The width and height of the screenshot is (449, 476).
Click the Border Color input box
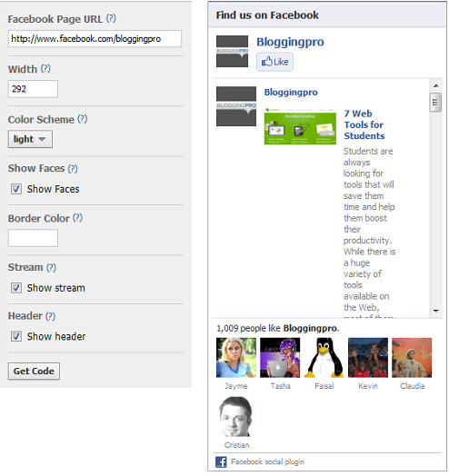click(x=33, y=238)
